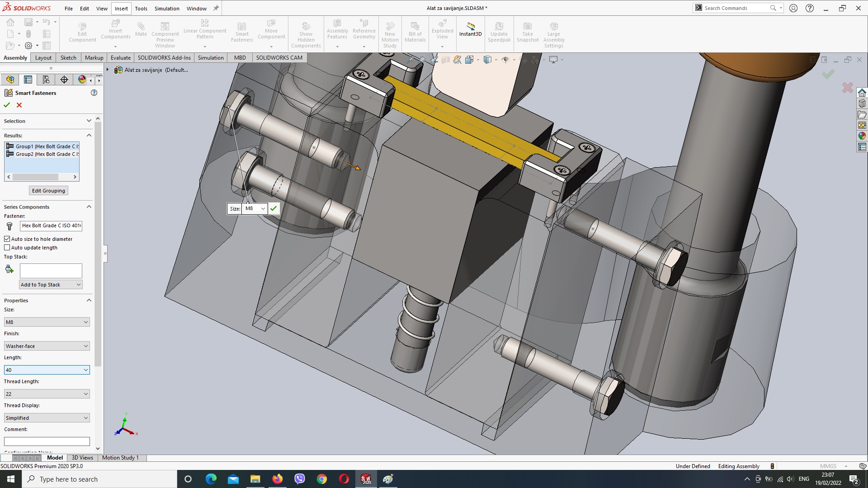Click Zoom to Fit in view toolbar
Viewport: 868px width, 488px height.
(410, 60)
